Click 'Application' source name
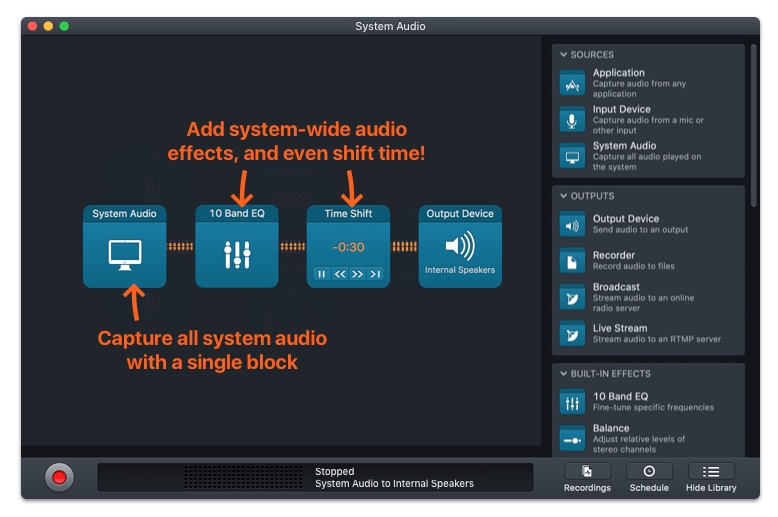778x517 pixels. click(x=619, y=72)
